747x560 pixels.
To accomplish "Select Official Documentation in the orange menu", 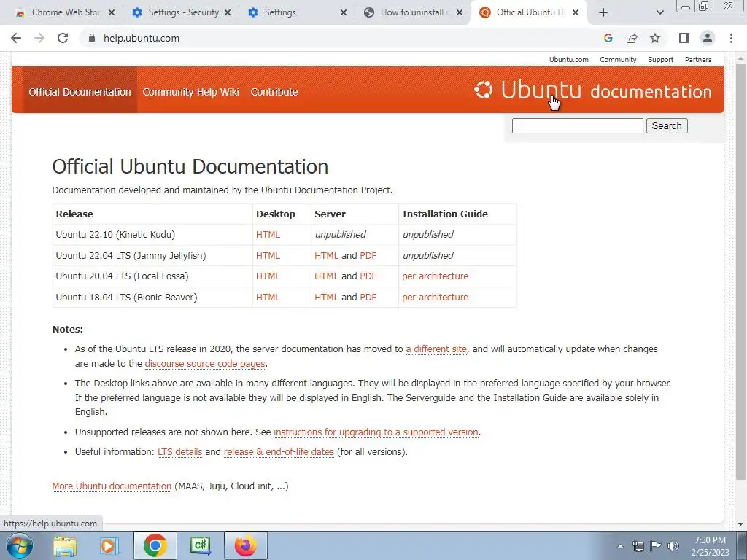I will coord(80,92).
